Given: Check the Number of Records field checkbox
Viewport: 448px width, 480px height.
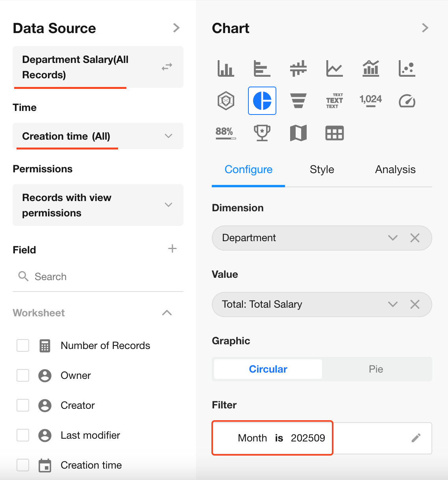Looking at the screenshot, I should [23, 345].
